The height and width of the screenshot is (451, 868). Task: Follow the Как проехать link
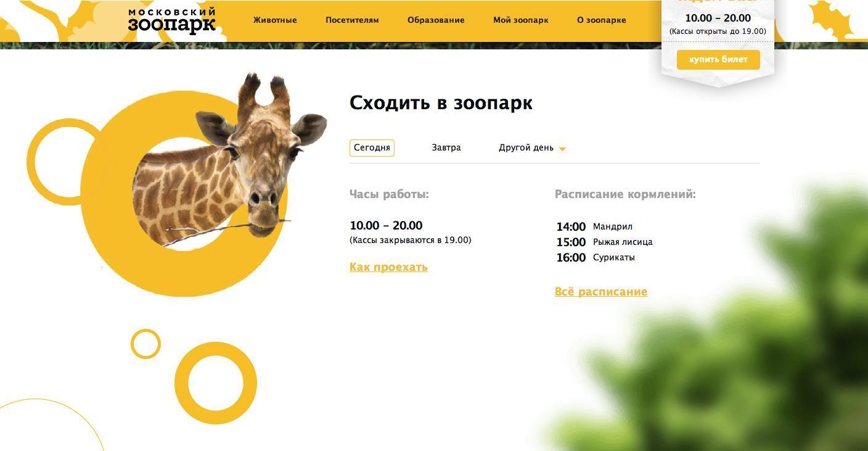click(x=388, y=267)
